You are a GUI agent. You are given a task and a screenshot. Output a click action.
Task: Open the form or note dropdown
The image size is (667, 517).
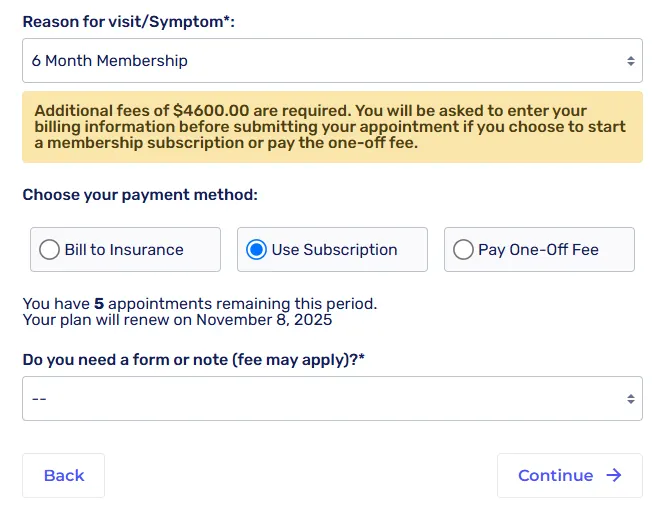[x=320, y=399]
